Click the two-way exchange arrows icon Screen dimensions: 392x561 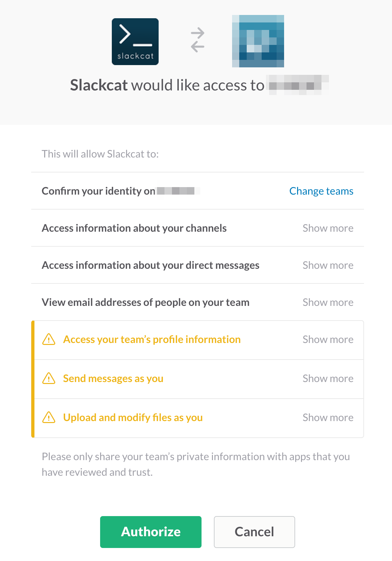click(198, 40)
